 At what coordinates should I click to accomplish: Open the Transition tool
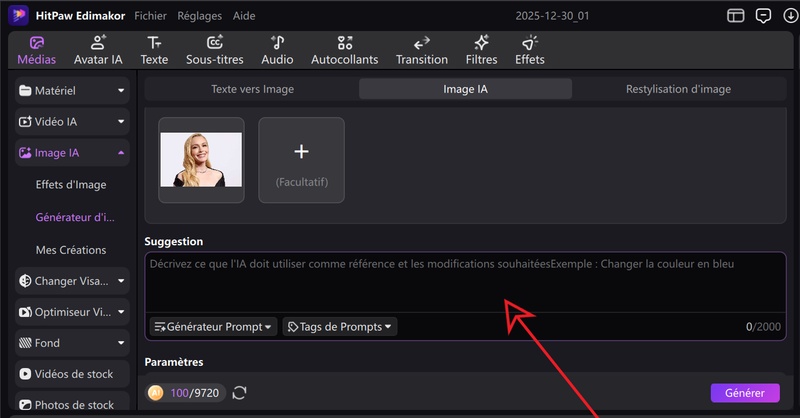click(422, 51)
